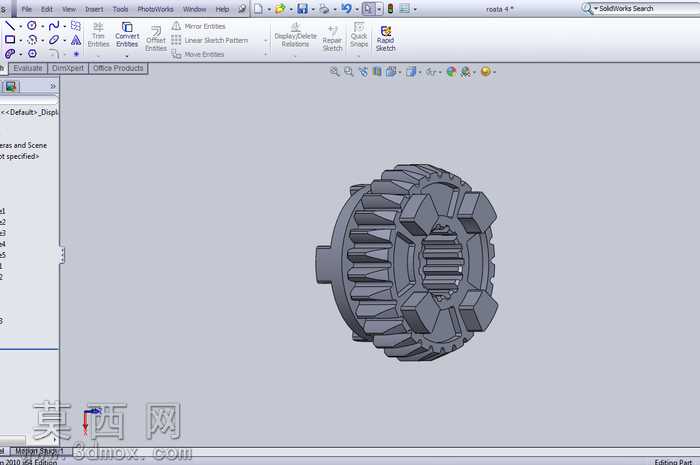Open dropdown arrow next to Circle tool

(42, 26)
